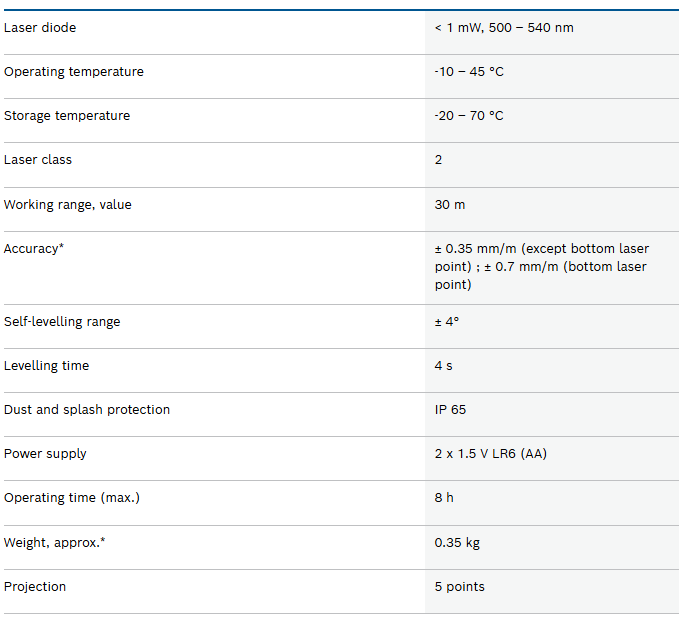This screenshot has width=690, height=620.
Task: Select the "± 4°" self-levelling value
Action: pos(447,322)
